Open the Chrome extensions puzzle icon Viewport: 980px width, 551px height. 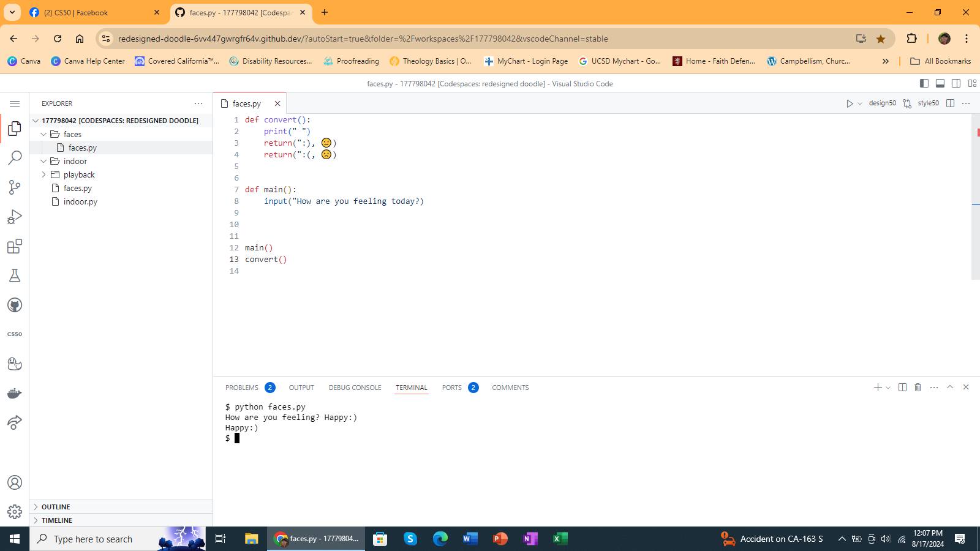[x=911, y=39]
